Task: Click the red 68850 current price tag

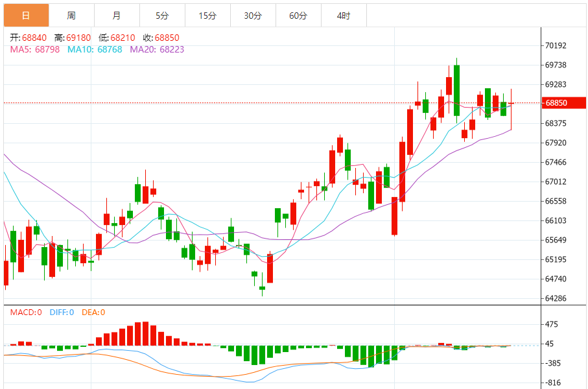Action: (x=563, y=103)
